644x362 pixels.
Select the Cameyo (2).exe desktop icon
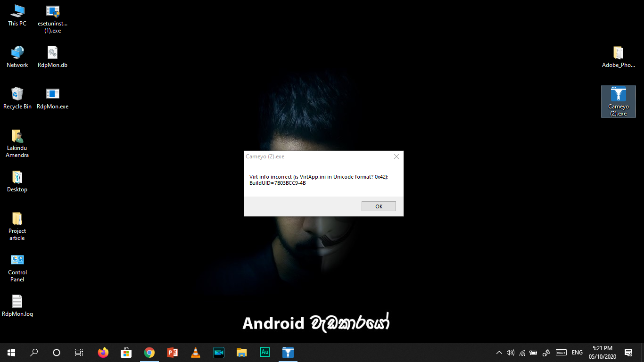618,101
